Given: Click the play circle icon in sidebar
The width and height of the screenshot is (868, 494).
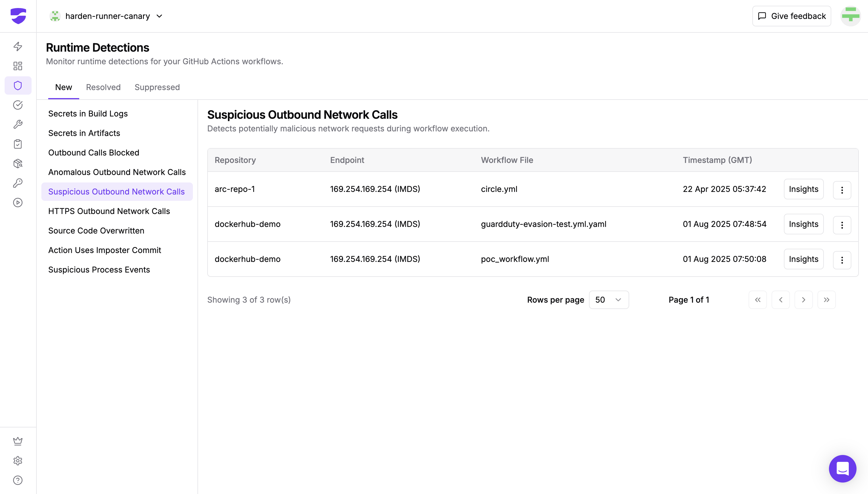Looking at the screenshot, I should 18,203.
